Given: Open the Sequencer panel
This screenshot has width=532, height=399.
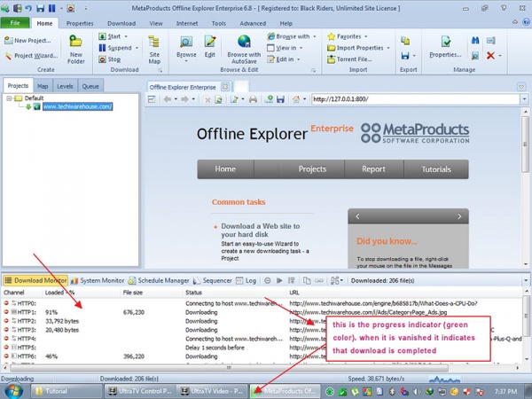Looking at the screenshot, I should pos(213,280).
